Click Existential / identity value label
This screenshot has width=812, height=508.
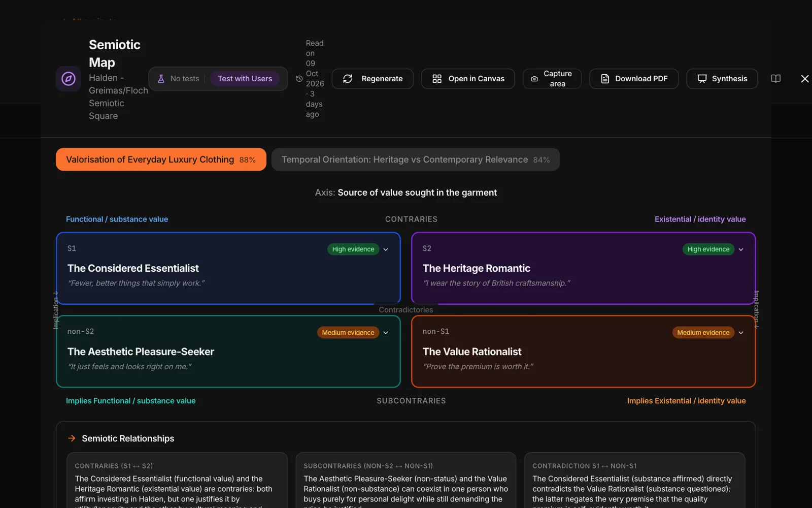click(700, 219)
